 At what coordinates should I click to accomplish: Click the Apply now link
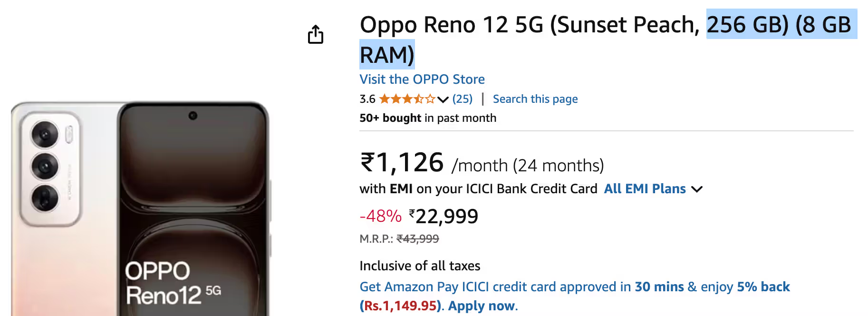(481, 306)
